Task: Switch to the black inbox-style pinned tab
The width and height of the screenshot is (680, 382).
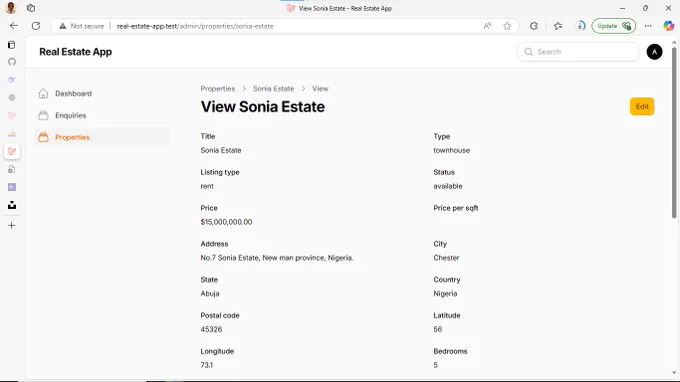Action: point(12,205)
